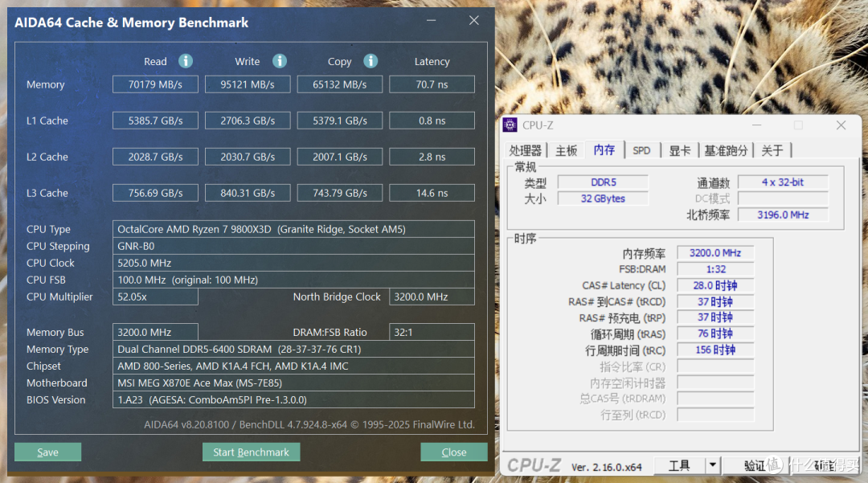
Task: Click the 4 x 32-bit channel field in CPU-Z
Action: (x=783, y=182)
